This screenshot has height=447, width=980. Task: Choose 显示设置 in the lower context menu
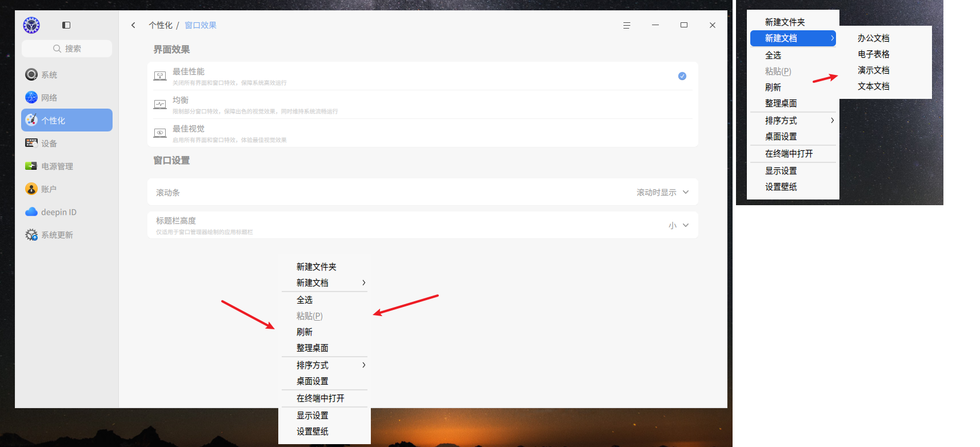[x=325, y=416]
